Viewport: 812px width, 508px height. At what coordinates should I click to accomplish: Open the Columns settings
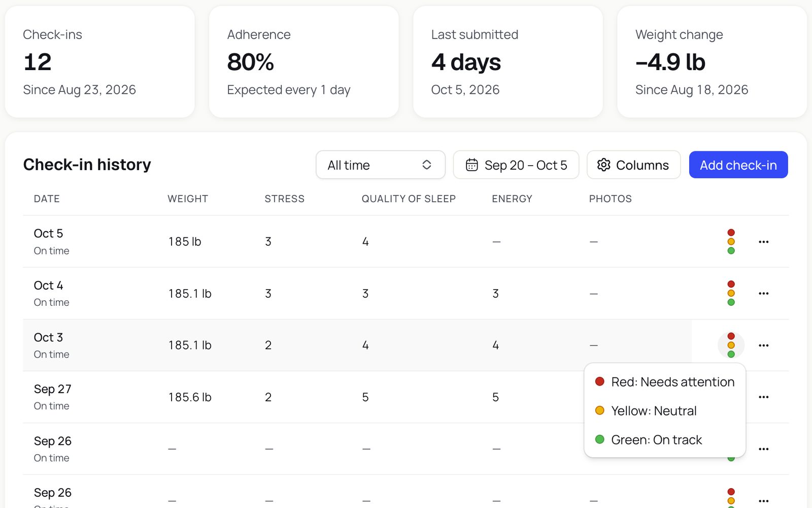click(633, 165)
